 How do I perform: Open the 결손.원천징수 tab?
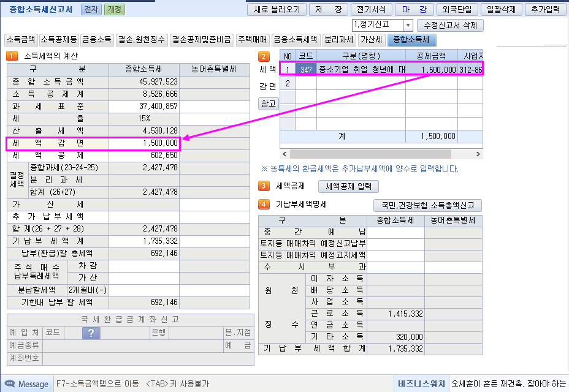142,40
